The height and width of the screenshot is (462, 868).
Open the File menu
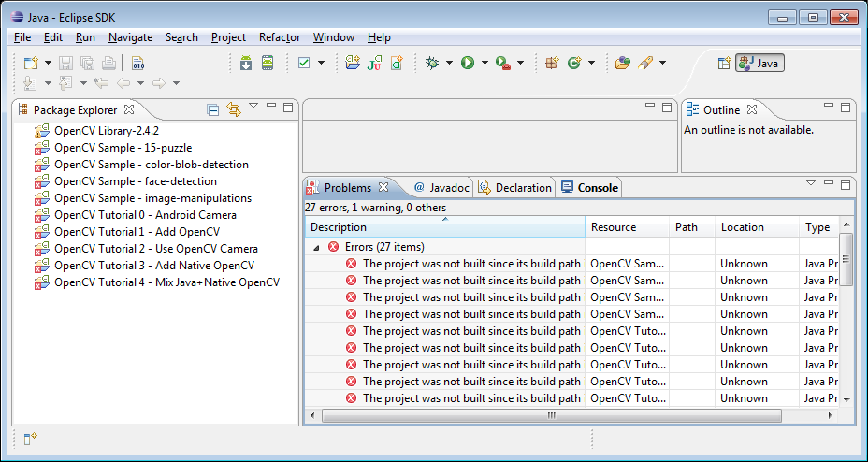point(22,37)
